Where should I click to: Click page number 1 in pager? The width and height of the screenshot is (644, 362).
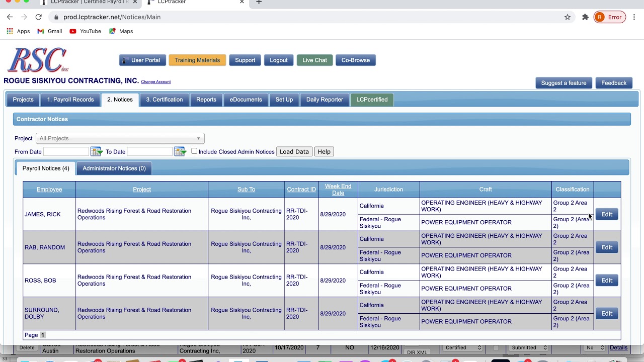tap(43, 335)
